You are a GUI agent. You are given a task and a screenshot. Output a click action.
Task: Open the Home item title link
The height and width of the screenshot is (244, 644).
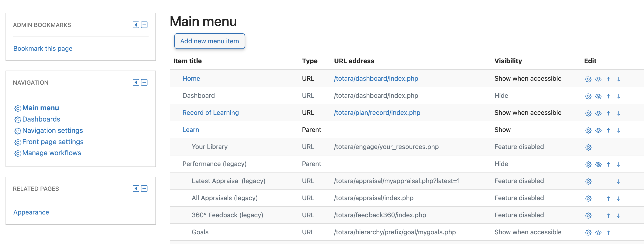191,78
